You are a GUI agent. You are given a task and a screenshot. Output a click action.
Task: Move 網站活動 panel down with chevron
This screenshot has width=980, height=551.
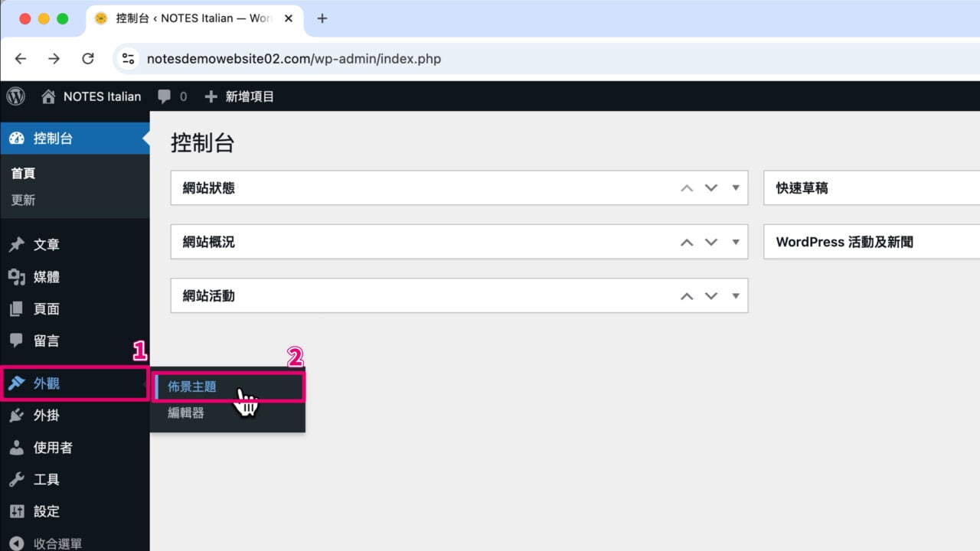tap(711, 295)
